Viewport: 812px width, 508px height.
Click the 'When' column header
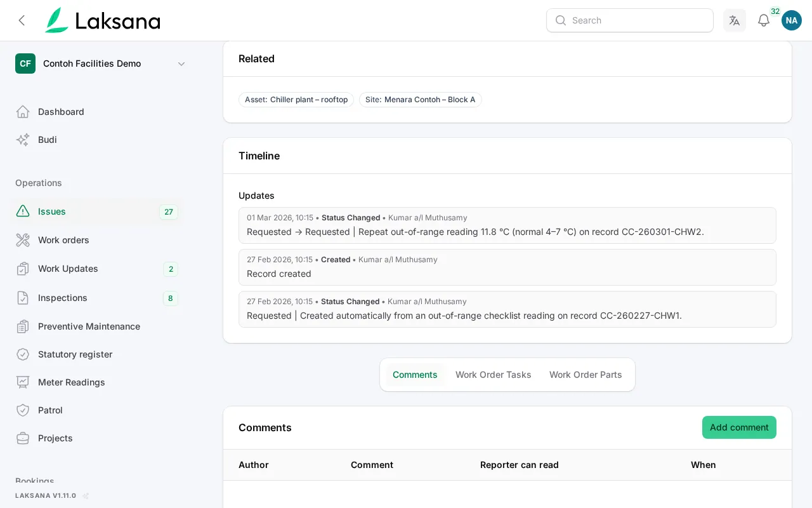[x=704, y=465]
